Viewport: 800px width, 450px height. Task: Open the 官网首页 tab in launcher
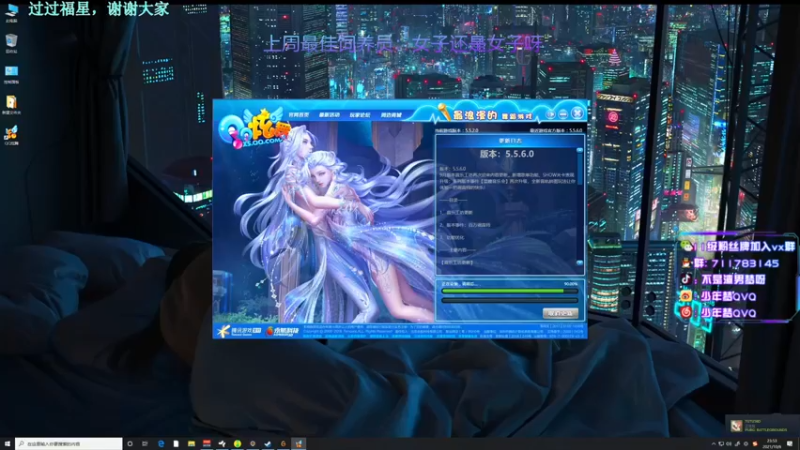click(298, 115)
